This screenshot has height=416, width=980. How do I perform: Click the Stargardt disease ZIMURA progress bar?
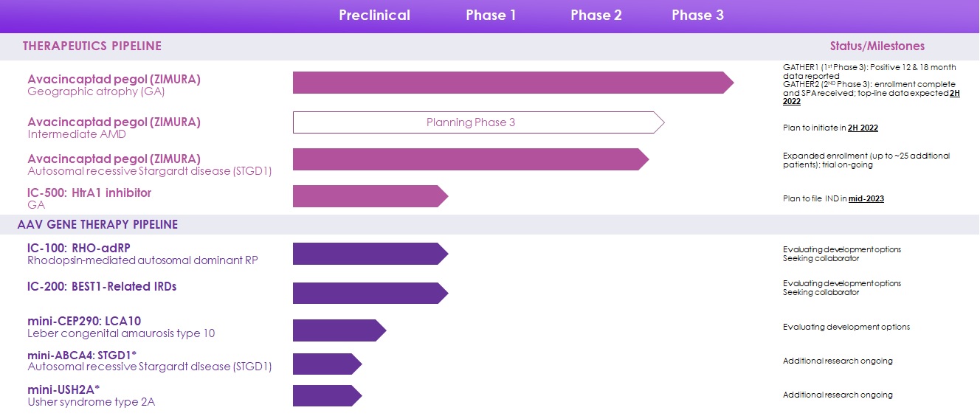point(469,159)
